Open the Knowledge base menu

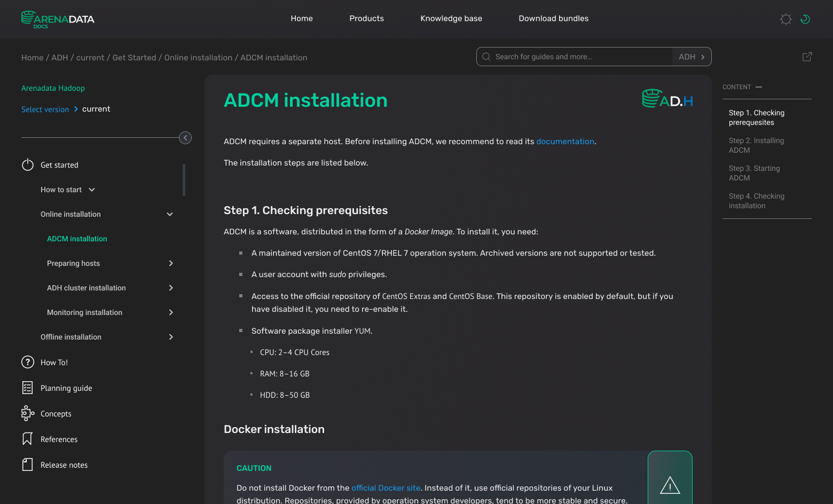tap(451, 18)
